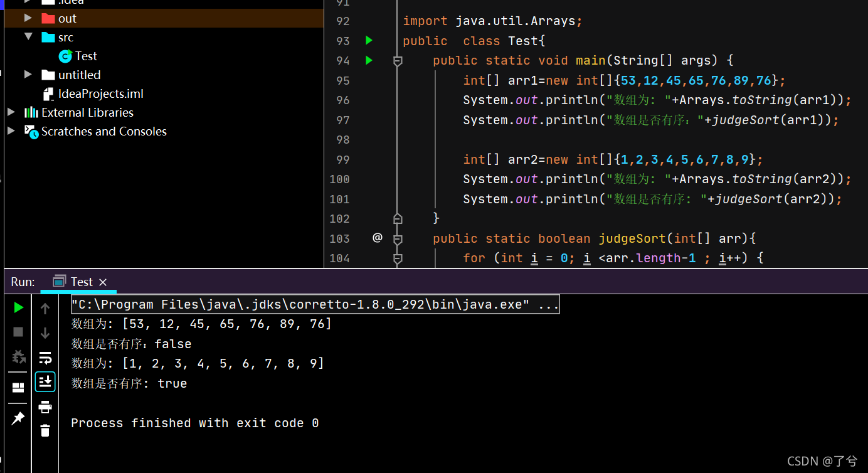Go up the stack trace arrow
The image size is (868, 473).
point(45,308)
